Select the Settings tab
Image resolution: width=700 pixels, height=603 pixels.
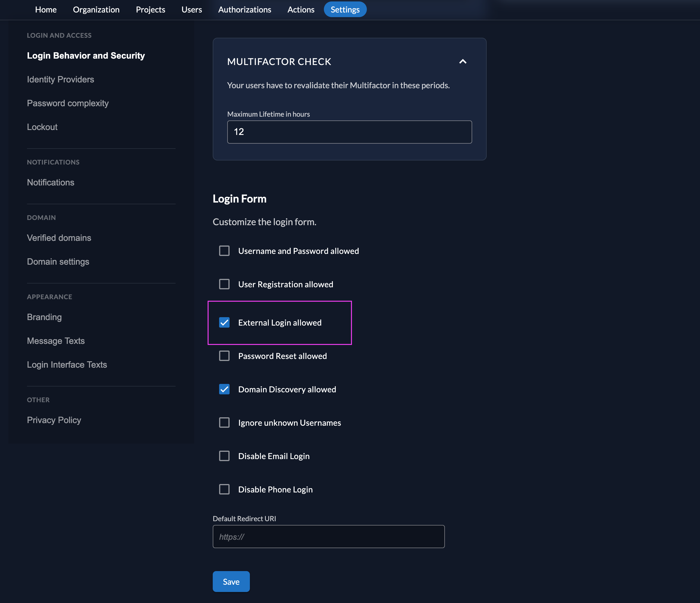pos(345,9)
